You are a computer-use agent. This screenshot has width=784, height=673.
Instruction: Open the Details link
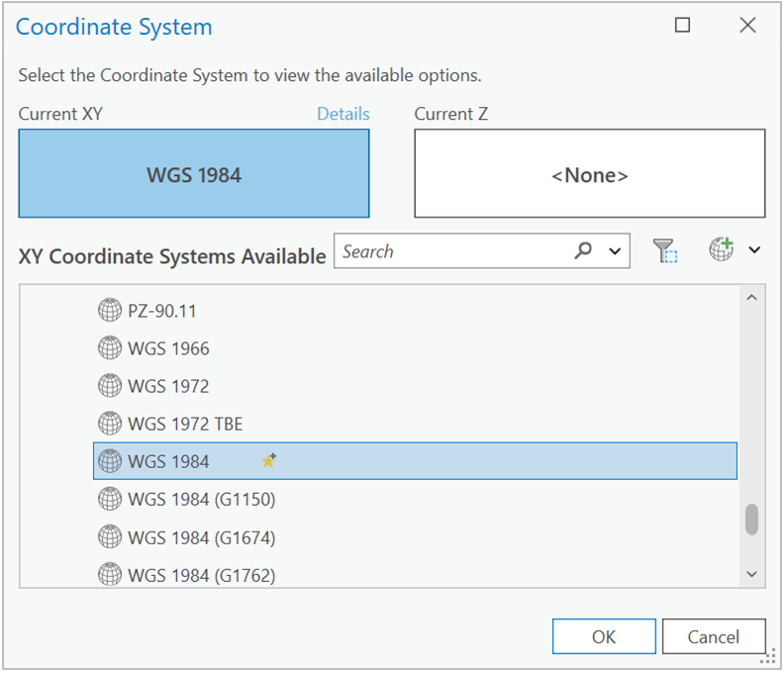coord(343,114)
